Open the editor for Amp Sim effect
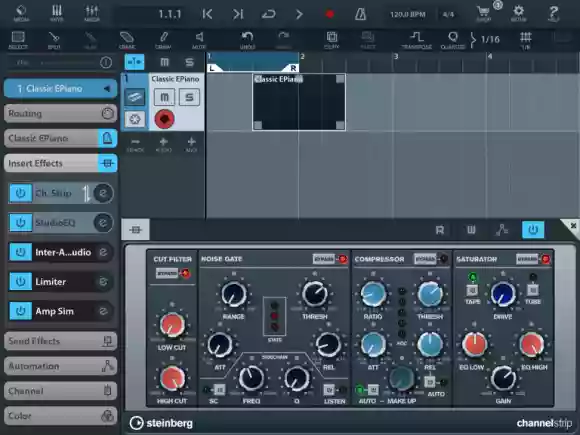This screenshot has width=580, height=435. click(x=103, y=311)
